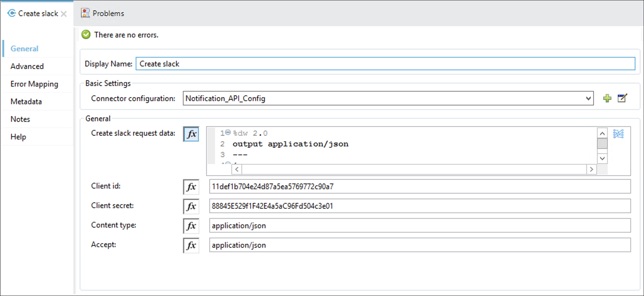Toggle fx expression mode for Accept
The width and height of the screenshot is (644, 296).
point(191,246)
